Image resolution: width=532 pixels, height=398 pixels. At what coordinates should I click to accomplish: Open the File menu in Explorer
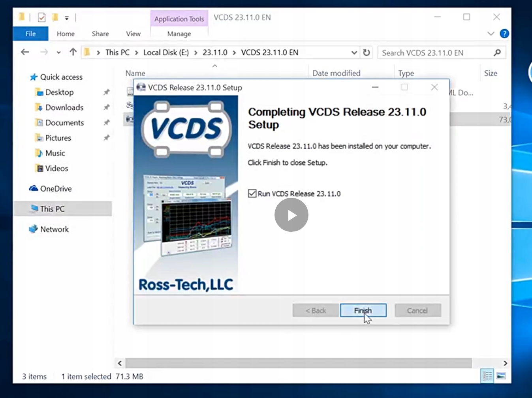point(30,34)
